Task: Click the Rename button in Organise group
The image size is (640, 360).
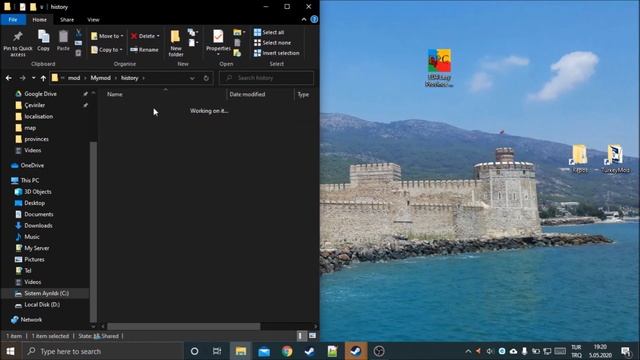Action: (x=144, y=50)
